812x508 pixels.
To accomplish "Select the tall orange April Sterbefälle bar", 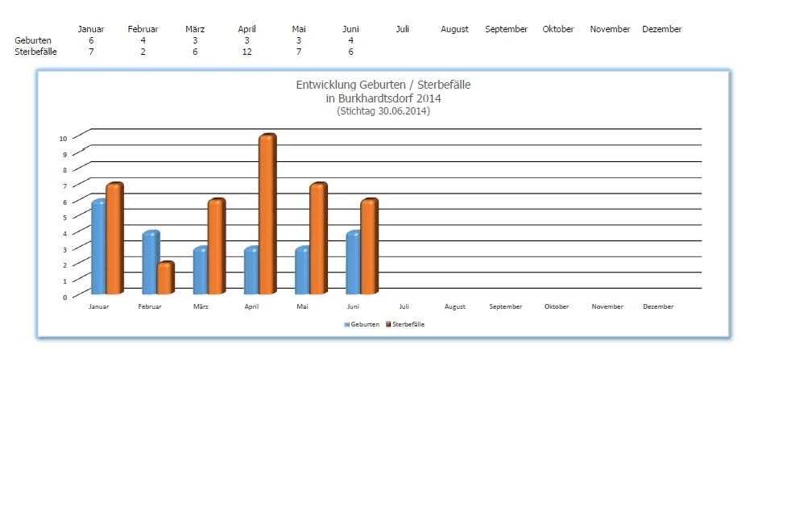I will tap(267, 214).
